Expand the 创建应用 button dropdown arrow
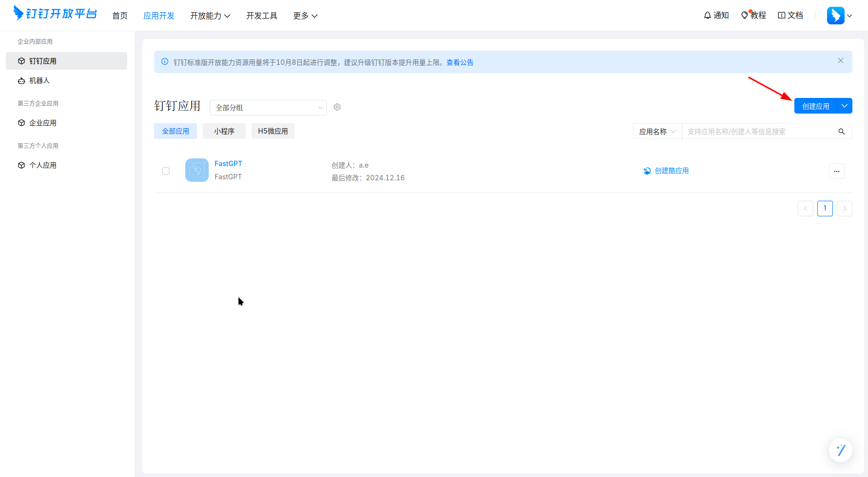 844,106
